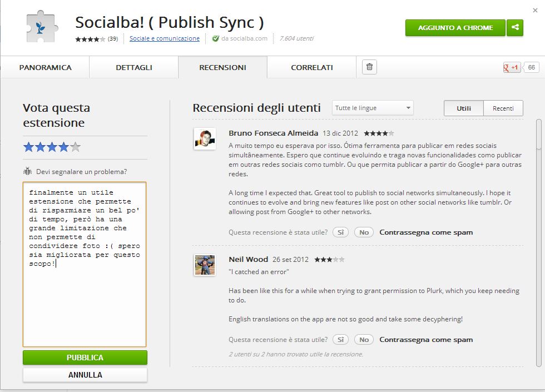
Task: Close the extension dialog with the X
Action: [535, 11]
